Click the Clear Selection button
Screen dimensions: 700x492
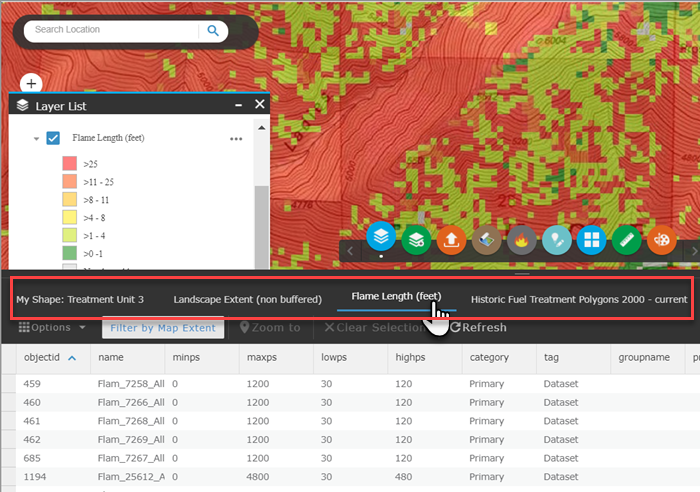click(x=374, y=327)
